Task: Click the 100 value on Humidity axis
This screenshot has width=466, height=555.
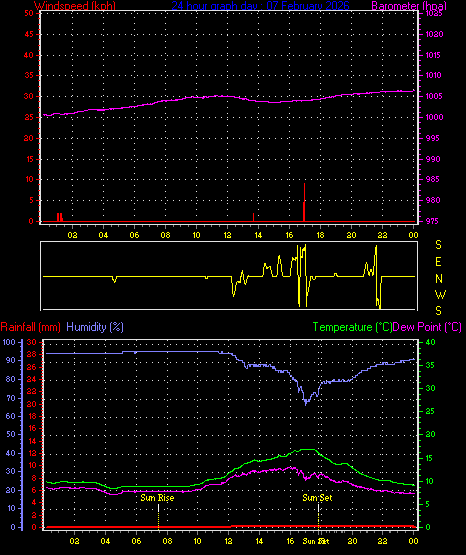Action: (9, 342)
